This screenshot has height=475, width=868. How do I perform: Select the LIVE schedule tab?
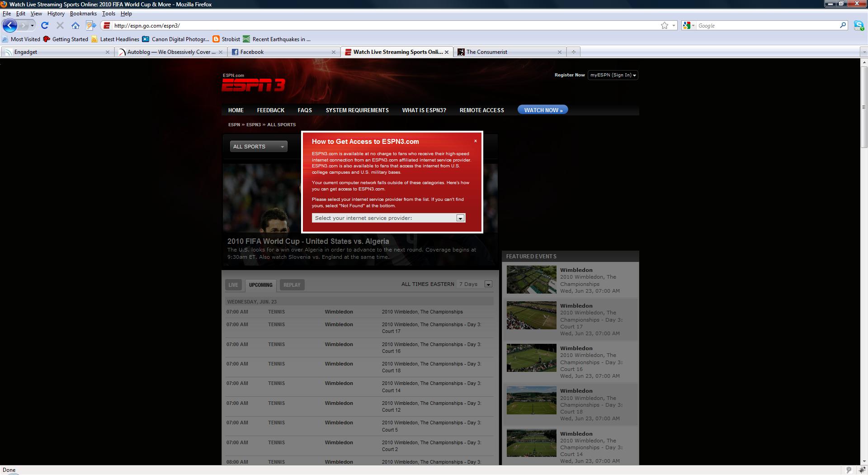point(233,285)
